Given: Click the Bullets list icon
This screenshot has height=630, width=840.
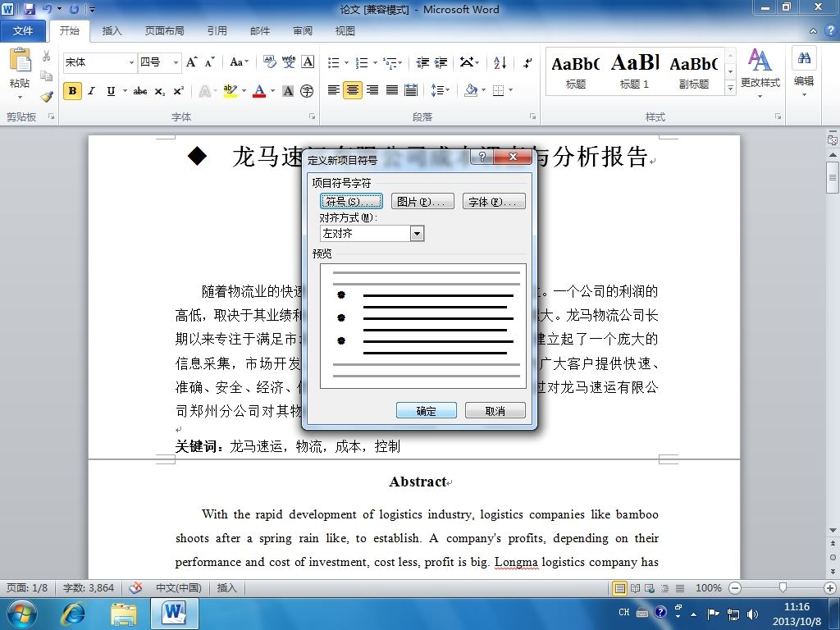Looking at the screenshot, I should pos(333,62).
